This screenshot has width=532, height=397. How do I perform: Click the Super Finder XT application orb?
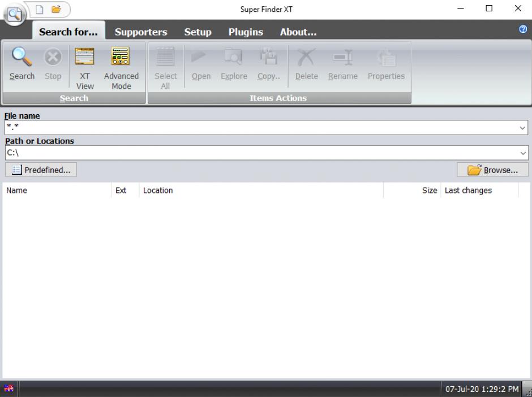click(x=14, y=14)
